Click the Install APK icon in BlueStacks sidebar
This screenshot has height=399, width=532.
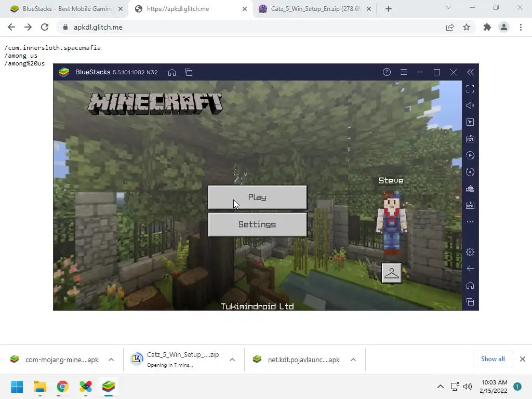coord(470,205)
